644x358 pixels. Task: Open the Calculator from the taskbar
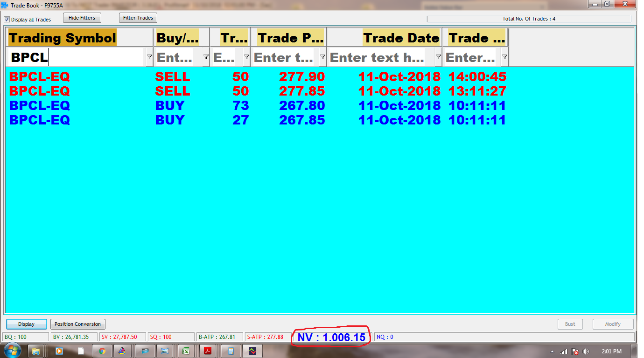(x=230, y=351)
